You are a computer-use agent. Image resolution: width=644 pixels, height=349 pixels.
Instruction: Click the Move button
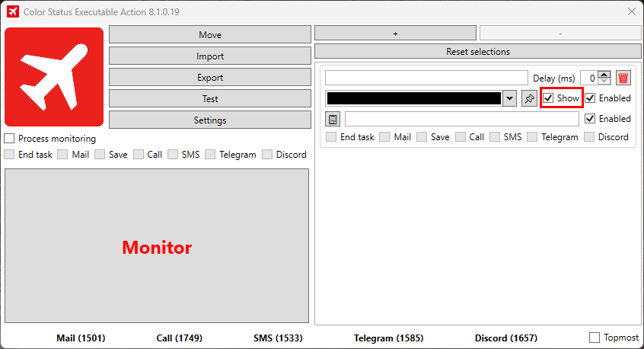[210, 34]
